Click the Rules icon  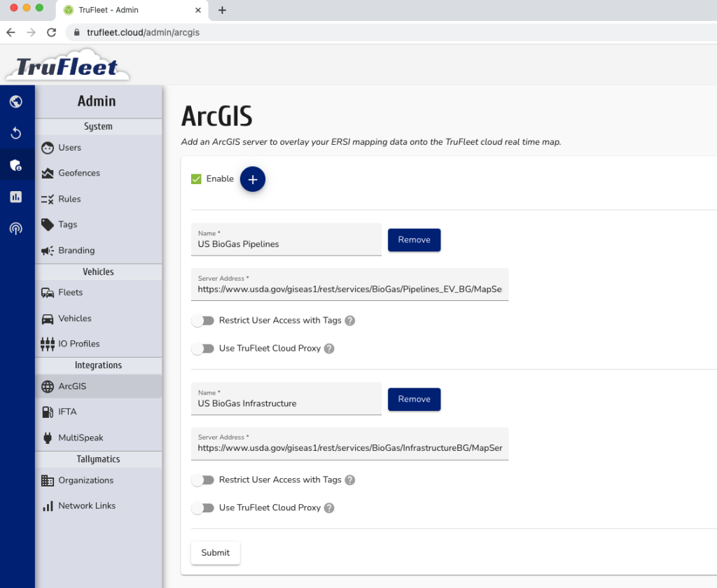[x=48, y=199]
